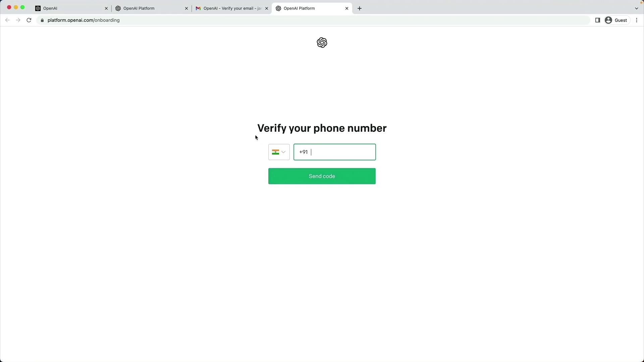
Task: Click the Send code button
Action: click(322, 176)
